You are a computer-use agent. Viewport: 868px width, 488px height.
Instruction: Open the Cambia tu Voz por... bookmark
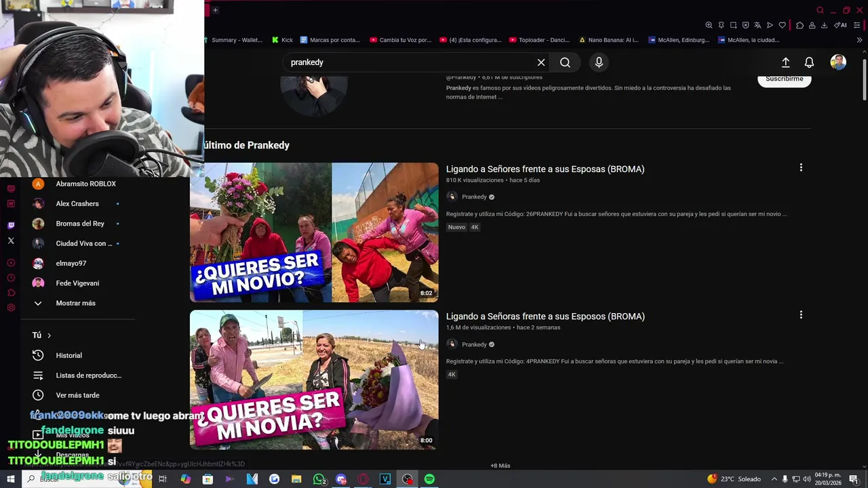click(401, 40)
